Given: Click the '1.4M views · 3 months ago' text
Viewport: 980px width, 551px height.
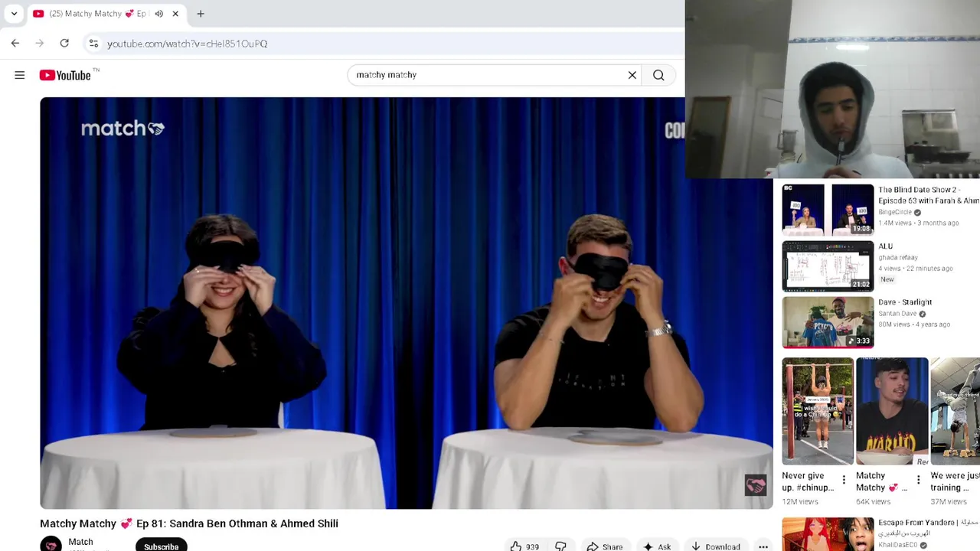Looking at the screenshot, I should (x=918, y=223).
